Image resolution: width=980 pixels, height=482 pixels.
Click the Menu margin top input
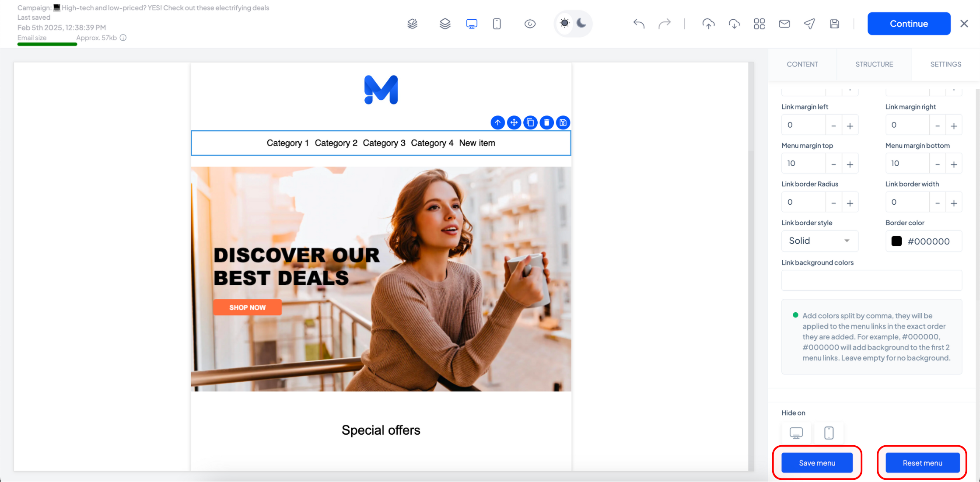pos(803,164)
